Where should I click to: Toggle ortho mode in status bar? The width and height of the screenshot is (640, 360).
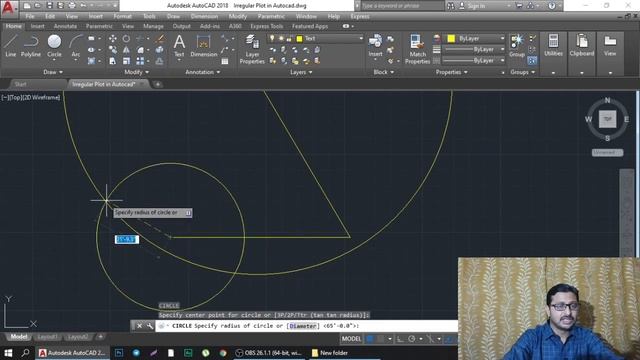tap(400, 339)
